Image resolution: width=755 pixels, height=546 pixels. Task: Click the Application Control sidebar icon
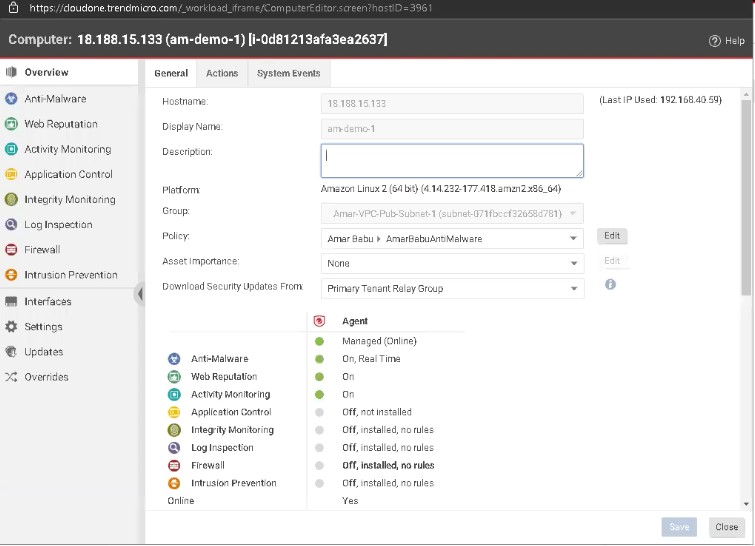pos(11,174)
